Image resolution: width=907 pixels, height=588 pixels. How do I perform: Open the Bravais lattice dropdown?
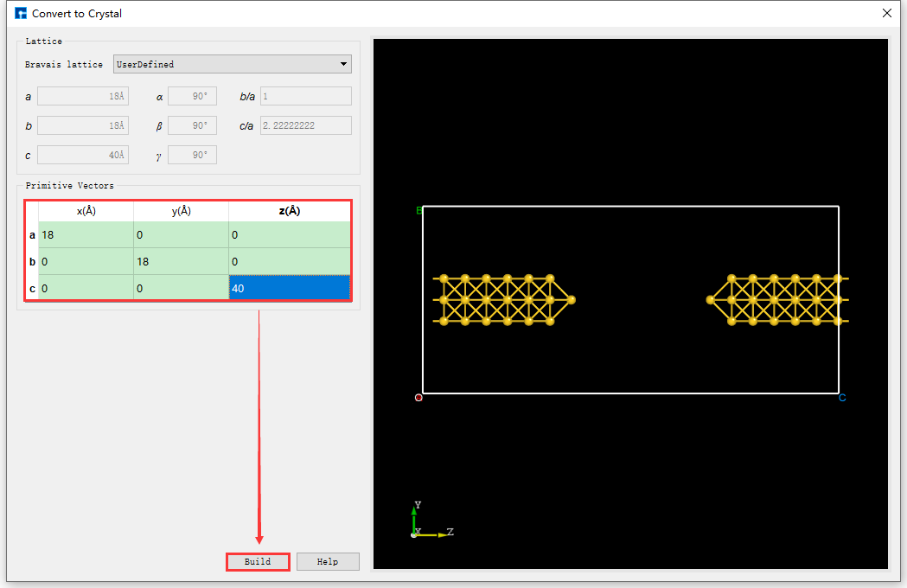[232, 64]
